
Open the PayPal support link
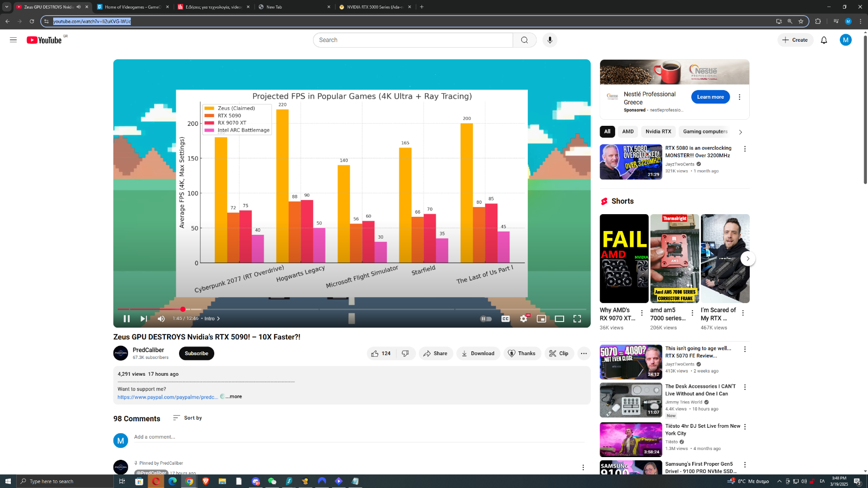[168, 397]
